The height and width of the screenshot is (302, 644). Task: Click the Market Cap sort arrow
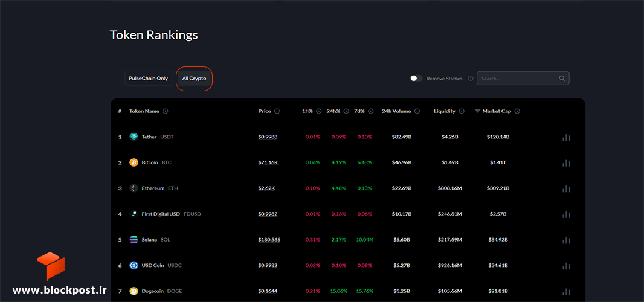[477, 111]
